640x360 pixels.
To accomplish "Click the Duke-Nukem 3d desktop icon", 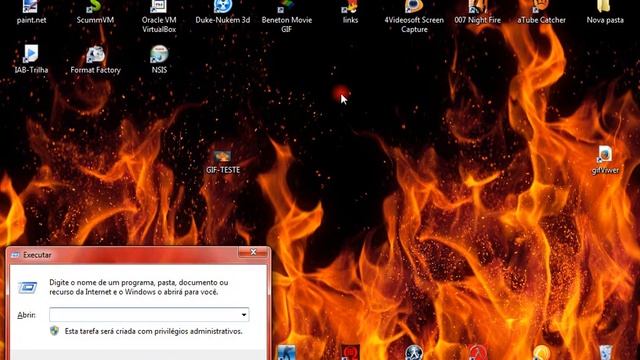I will coord(222,13).
